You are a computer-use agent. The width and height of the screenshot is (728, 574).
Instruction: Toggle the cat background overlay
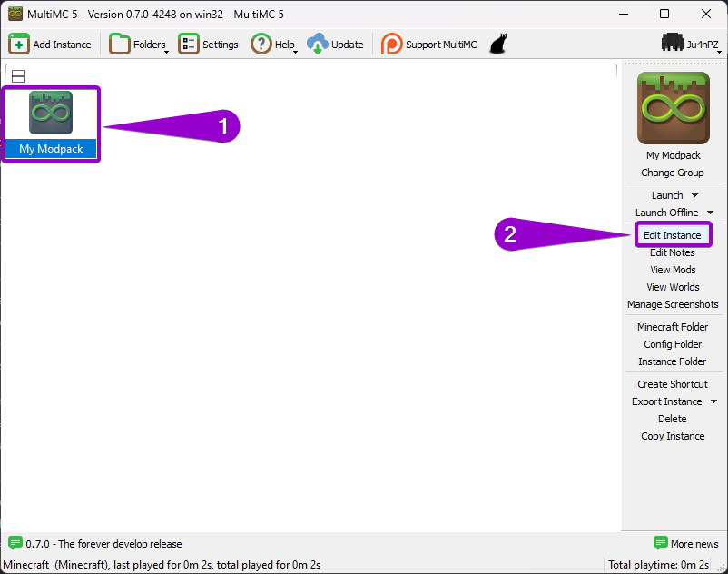click(x=497, y=43)
